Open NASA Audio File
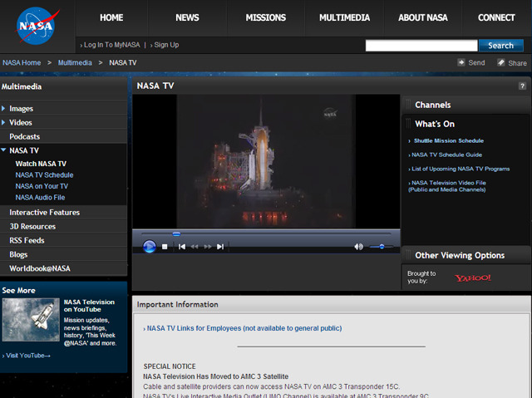 coord(40,197)
